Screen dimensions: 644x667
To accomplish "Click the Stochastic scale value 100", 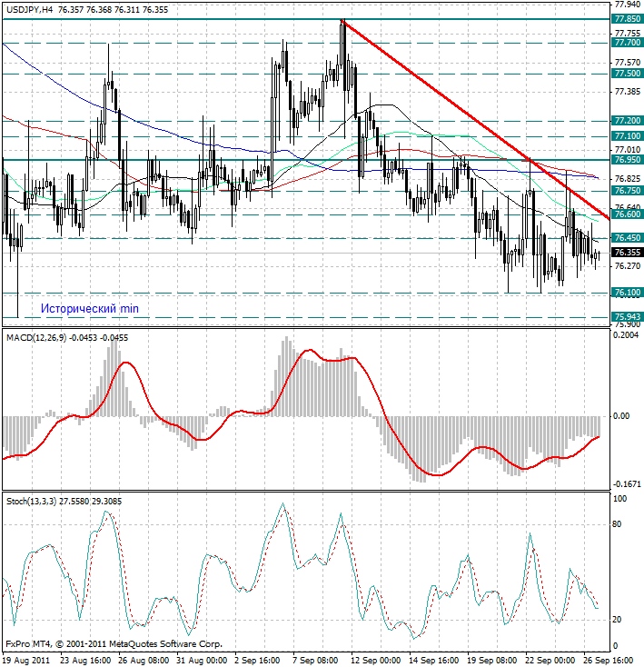I will click(x=620, y=499).
